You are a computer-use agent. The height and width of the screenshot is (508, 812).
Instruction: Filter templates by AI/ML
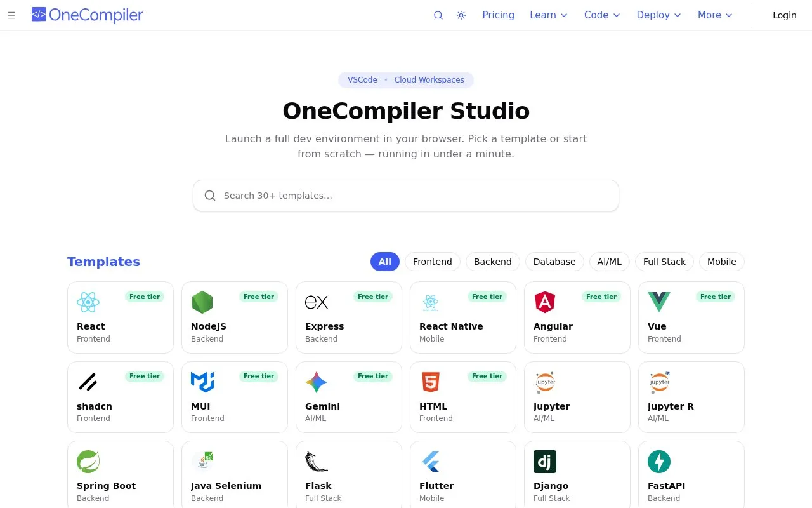tap(610, 262)
